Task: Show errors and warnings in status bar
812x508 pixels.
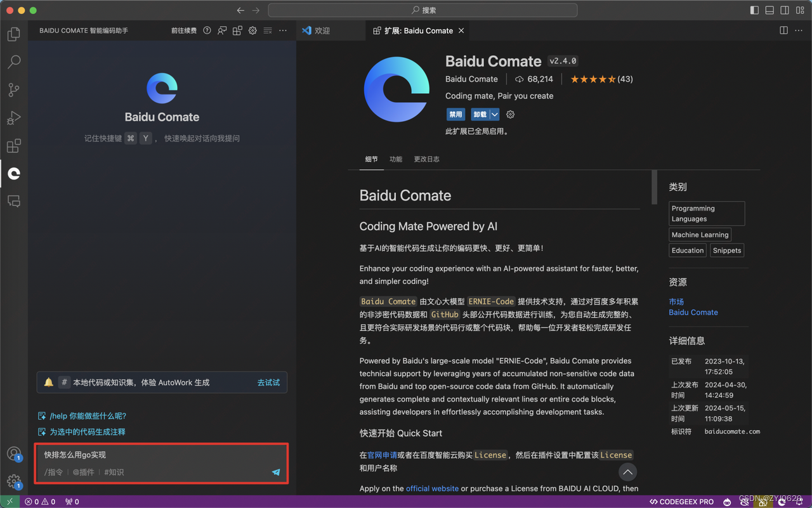Action: (x=40, y=502)
